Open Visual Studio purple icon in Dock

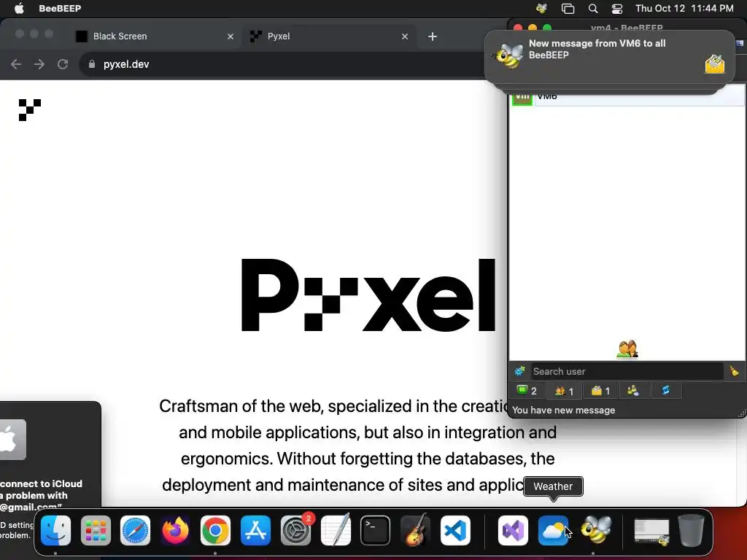click(x=513, y=531)
